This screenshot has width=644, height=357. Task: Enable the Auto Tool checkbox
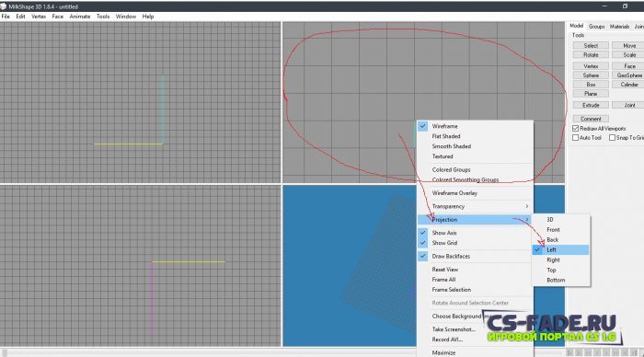575,138
